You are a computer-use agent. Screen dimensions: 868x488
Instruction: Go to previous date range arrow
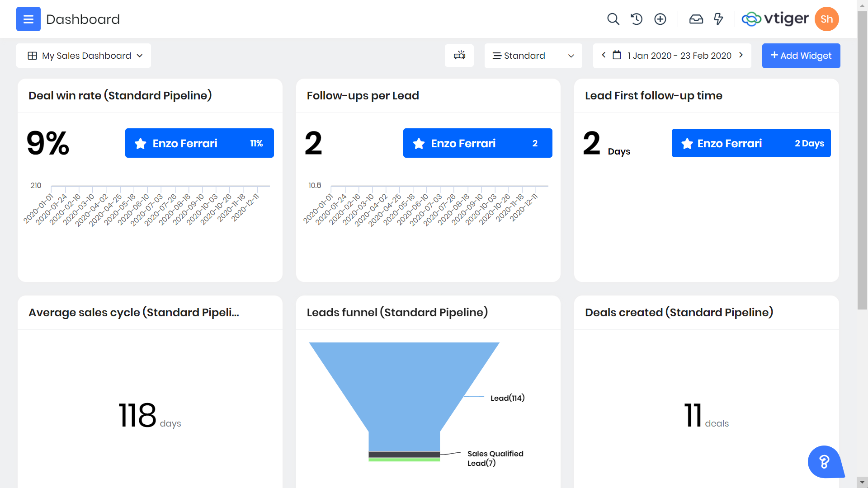click(604, 55)
